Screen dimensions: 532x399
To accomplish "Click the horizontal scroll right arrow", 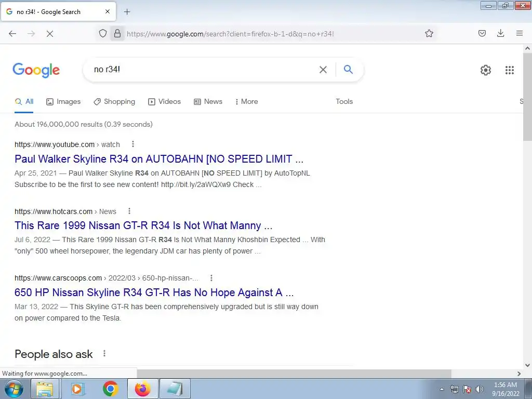I will tap(519, 374).
